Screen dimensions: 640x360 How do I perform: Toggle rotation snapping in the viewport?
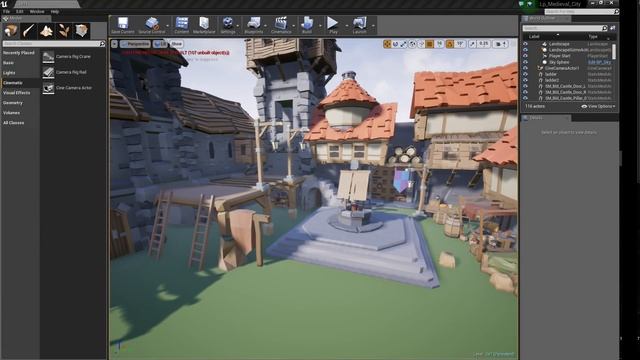coord(449,44)
